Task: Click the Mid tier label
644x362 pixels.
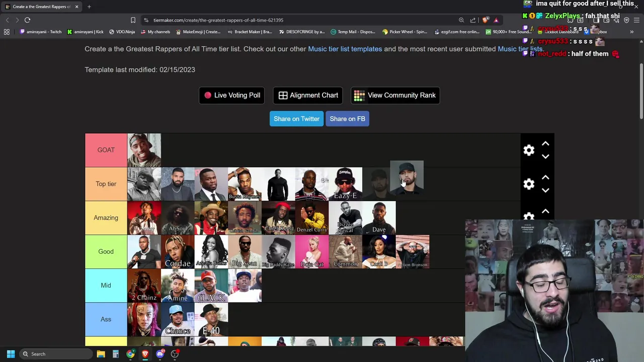Action: (x=106, y=285)
